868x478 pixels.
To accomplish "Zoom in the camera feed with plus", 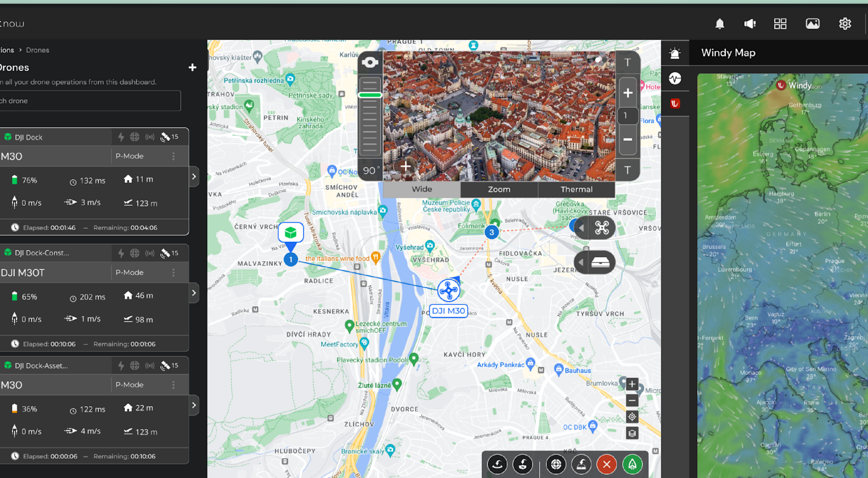I will tap(627, 93).
